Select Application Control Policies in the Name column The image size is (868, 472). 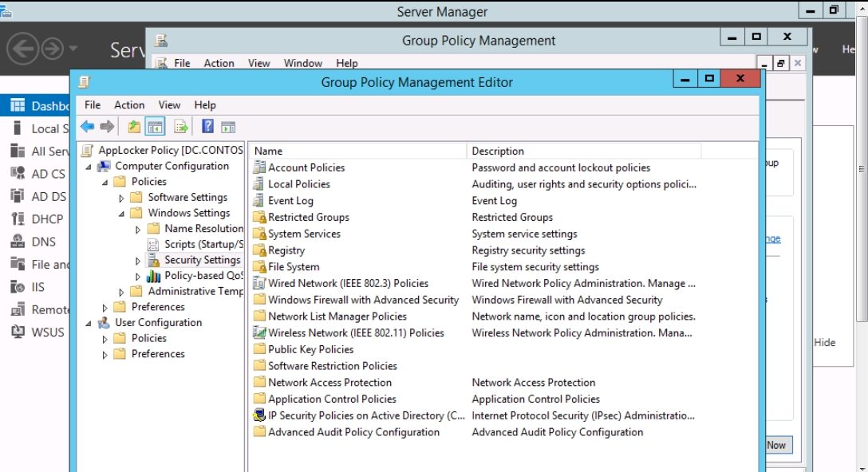pos(332,399)
